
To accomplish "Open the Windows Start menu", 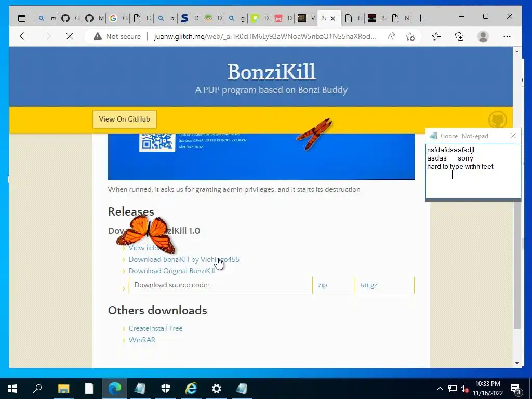I will tap(12, 389).
